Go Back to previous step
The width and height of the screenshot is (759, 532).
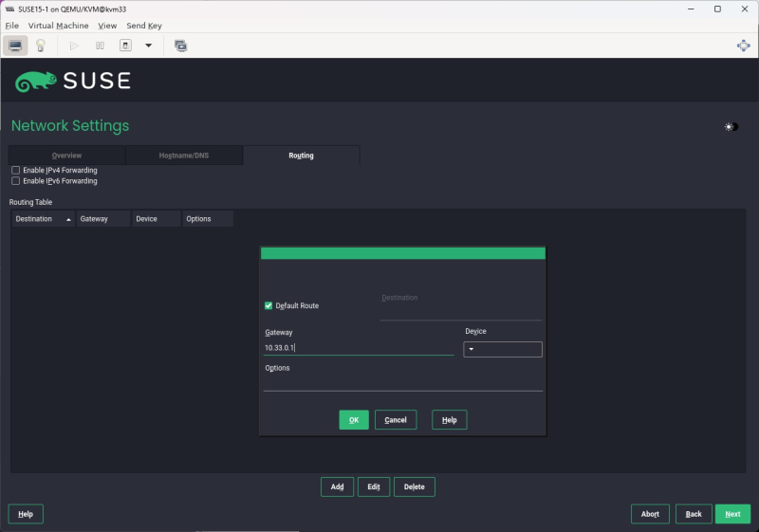pyautogui.click(x=694, y=514)
